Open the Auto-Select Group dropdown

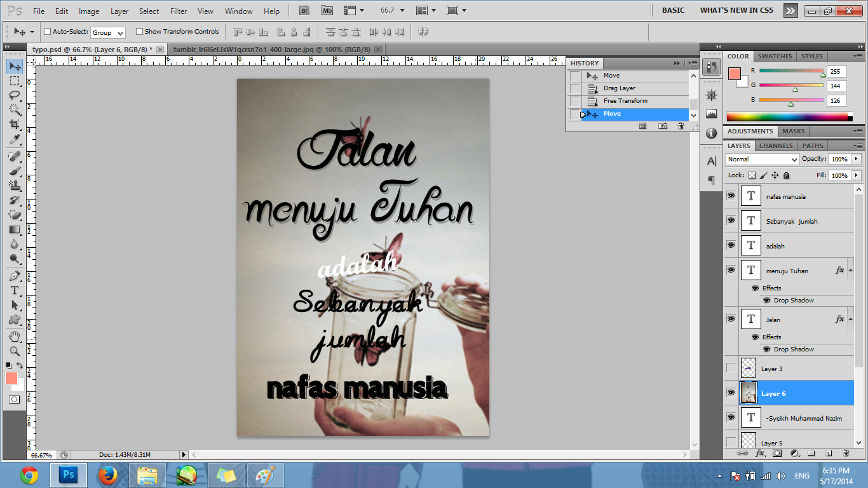[x=108, y=32]
